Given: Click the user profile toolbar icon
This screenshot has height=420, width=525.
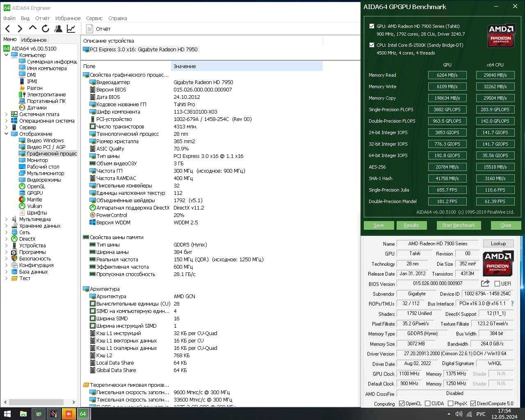Looking at the screenshot, I should (x=58, y=28).
